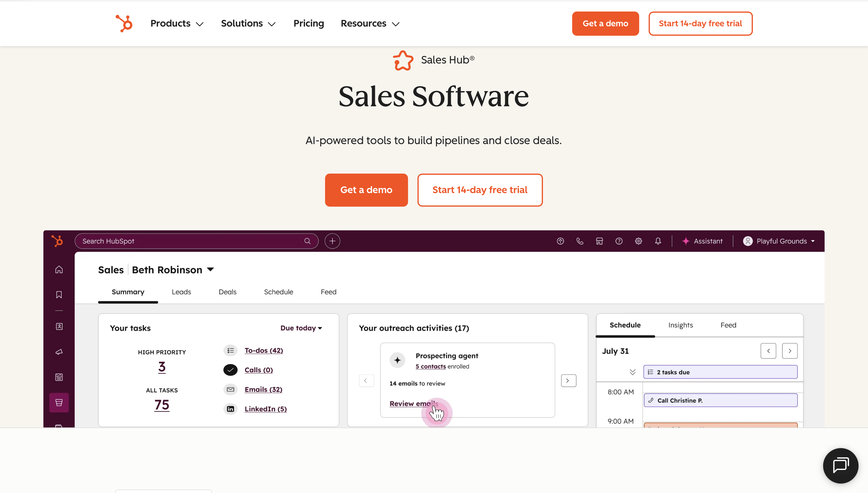Click the bookmarks icon in the sidebar
Screen dimensions: 868x493
tap(59, 295)
